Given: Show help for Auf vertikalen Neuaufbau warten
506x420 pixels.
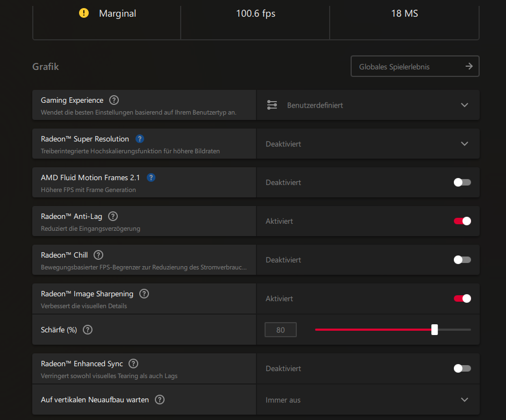Looking at the screenshot, I should pyautogui.click(x=160, y=400).
